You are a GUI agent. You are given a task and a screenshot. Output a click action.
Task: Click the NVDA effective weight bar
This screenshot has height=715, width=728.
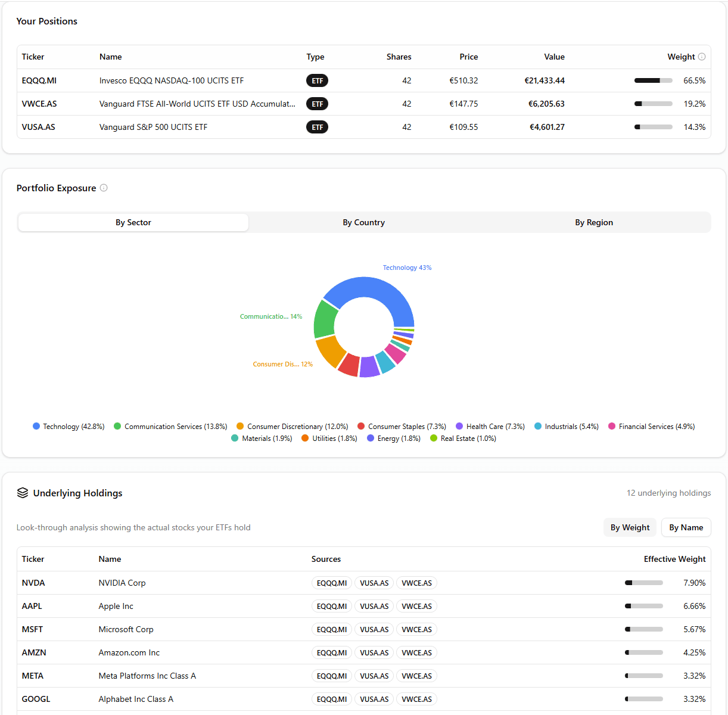coord(644,583)
